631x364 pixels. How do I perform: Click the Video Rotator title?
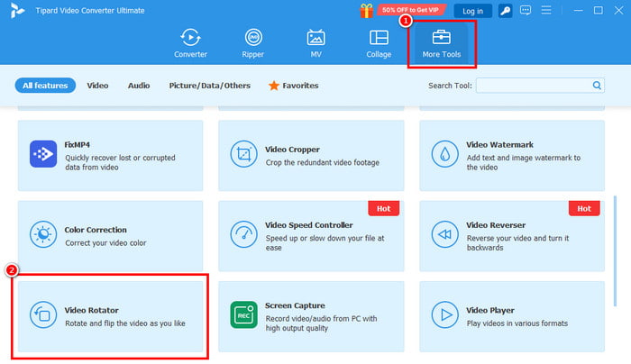click(x=92, y=310)
